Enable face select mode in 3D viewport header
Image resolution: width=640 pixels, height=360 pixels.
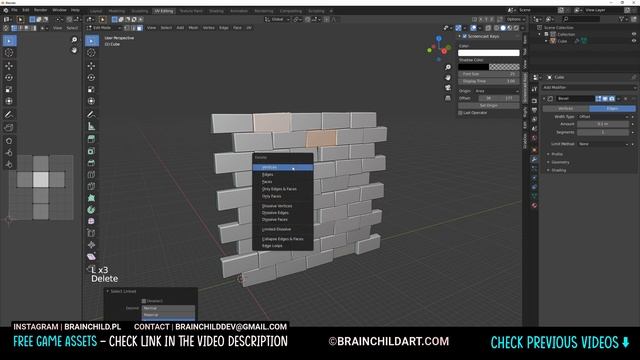tap(140, 28)
